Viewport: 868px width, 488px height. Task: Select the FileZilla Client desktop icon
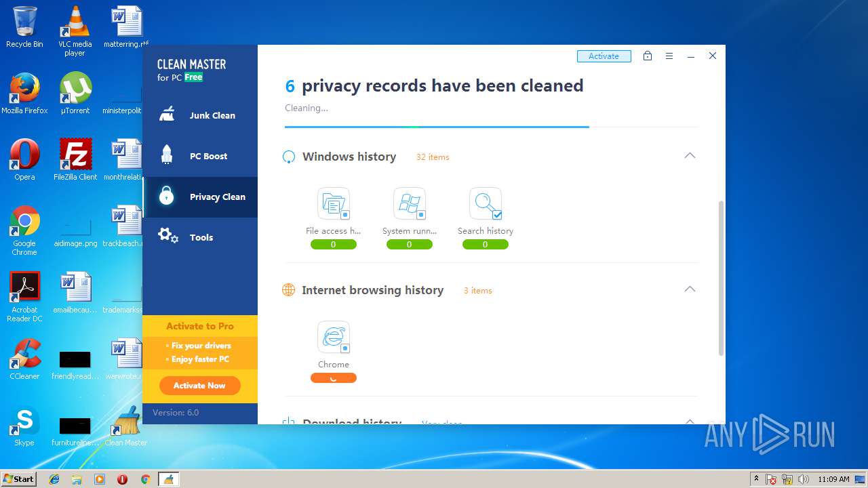(x=75, y=160)
